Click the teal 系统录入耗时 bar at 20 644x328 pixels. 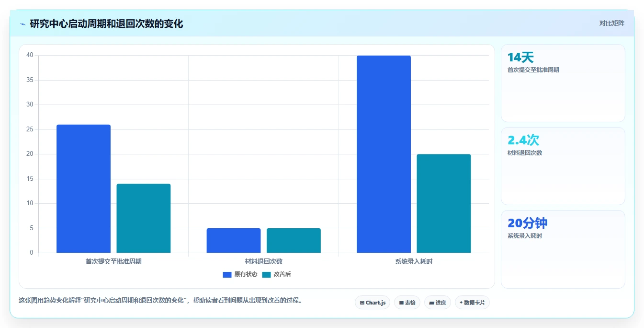pos(444,203)
